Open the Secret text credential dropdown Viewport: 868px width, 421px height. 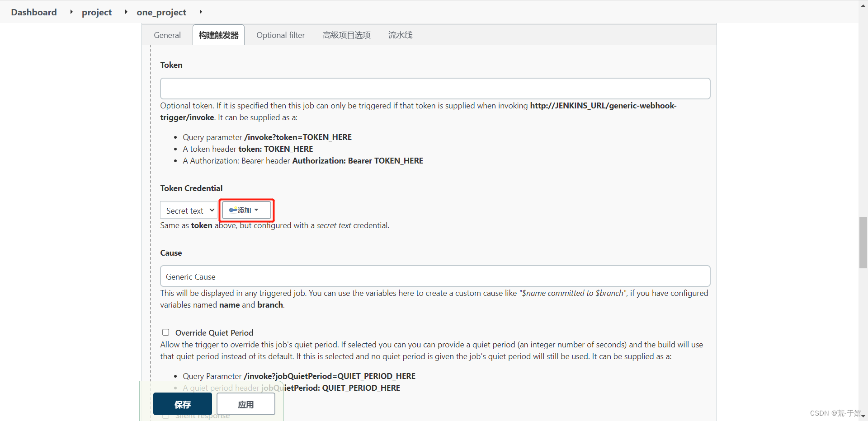tap(189, 210)
